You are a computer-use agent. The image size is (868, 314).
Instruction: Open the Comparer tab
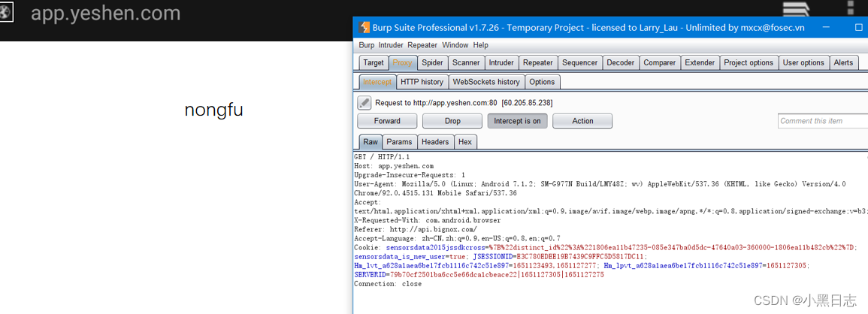(659, 62)
